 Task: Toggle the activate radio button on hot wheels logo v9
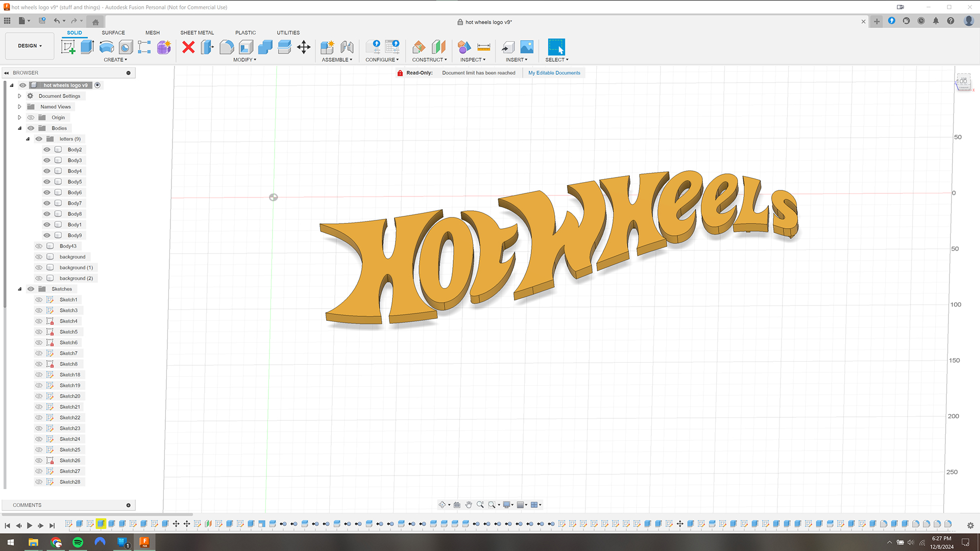point(97,85)
